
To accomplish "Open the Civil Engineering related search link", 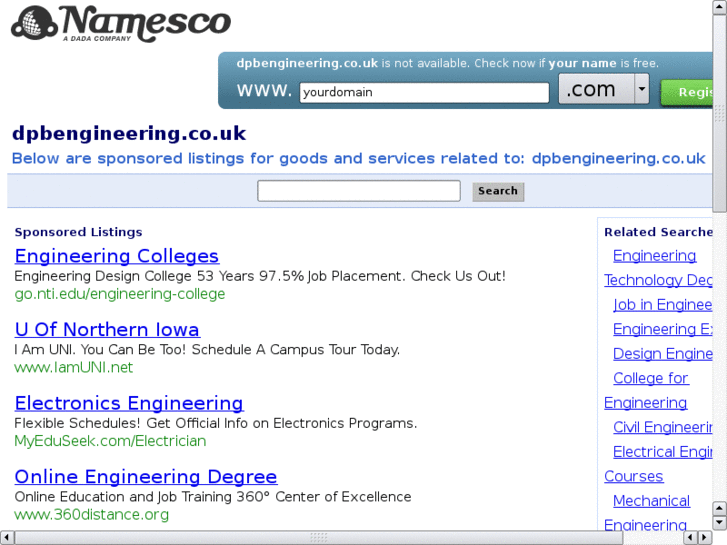I will tap(663, 427).
